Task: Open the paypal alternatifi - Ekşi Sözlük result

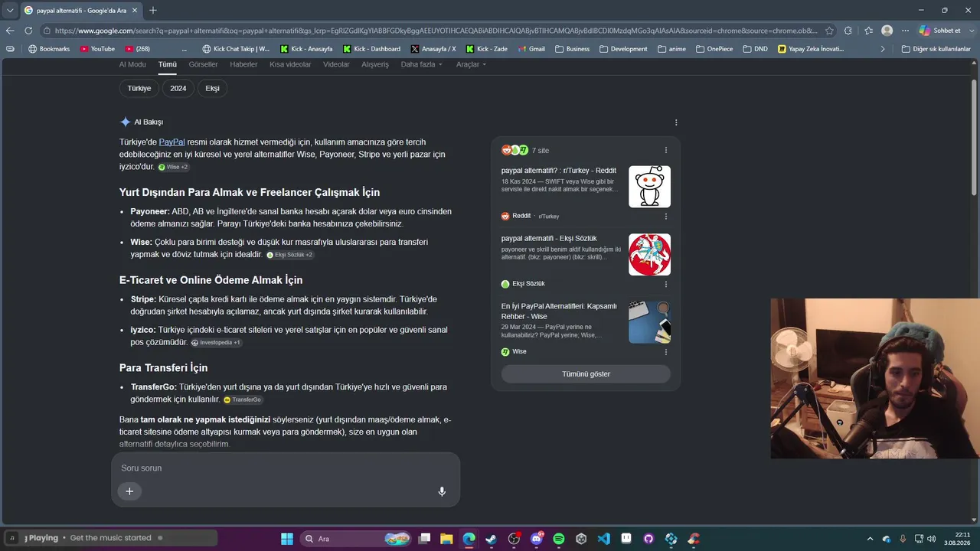Action: pos(549,238)
